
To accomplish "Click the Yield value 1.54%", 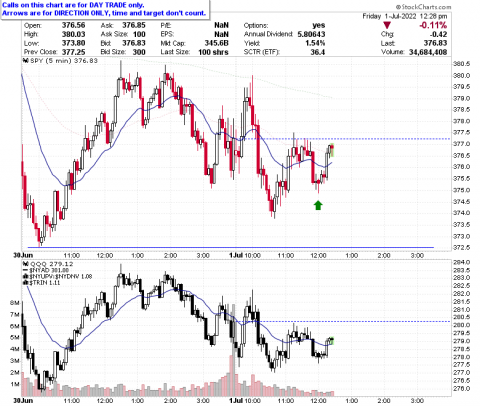I will tap(315, 43).
